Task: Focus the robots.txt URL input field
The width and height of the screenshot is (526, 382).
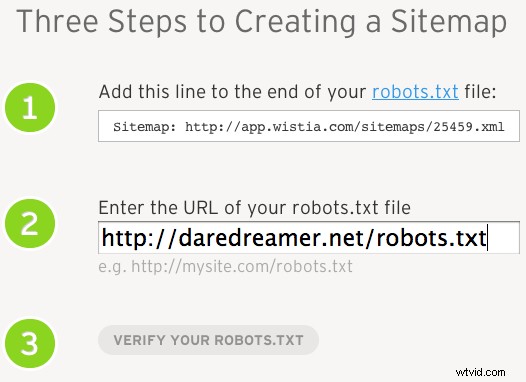Action: pos(309,237)
